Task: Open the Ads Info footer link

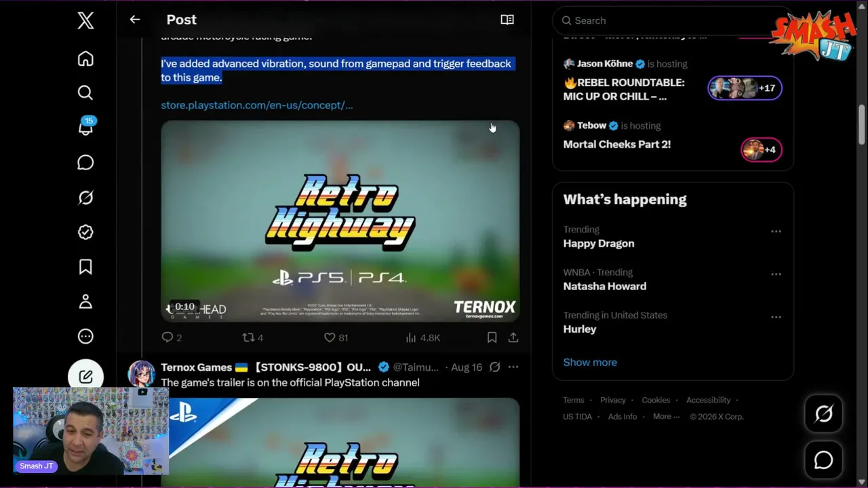Action: 623,416
